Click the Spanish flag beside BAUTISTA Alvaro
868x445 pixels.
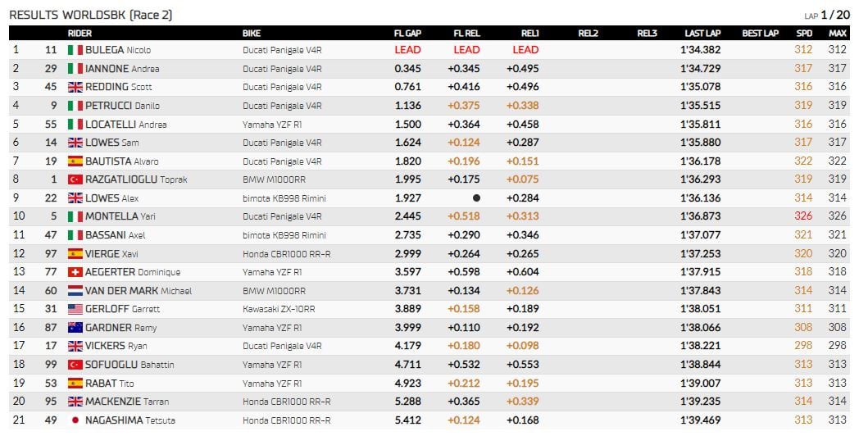tap(75, 161)
